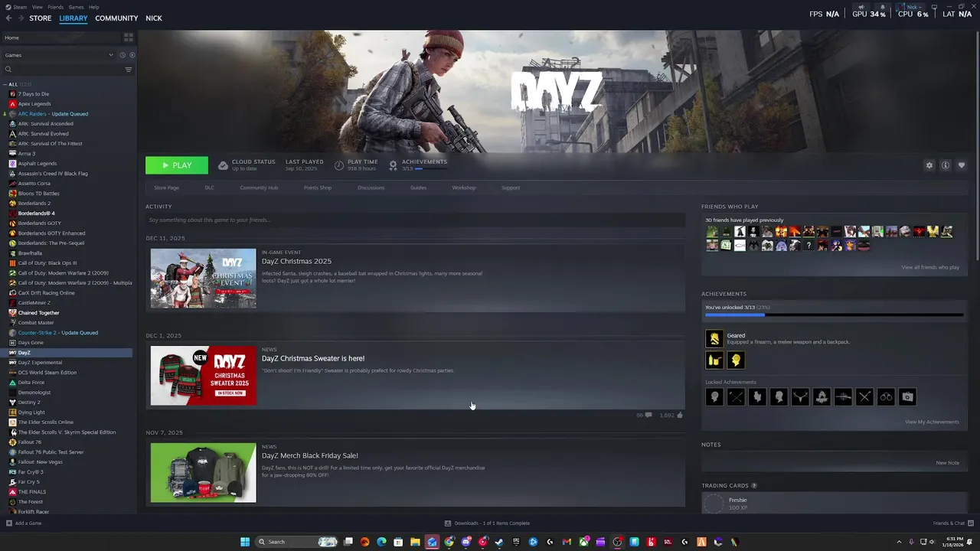Open the Workshop link
Screen dimensions: 980x551
coord(464,187)
